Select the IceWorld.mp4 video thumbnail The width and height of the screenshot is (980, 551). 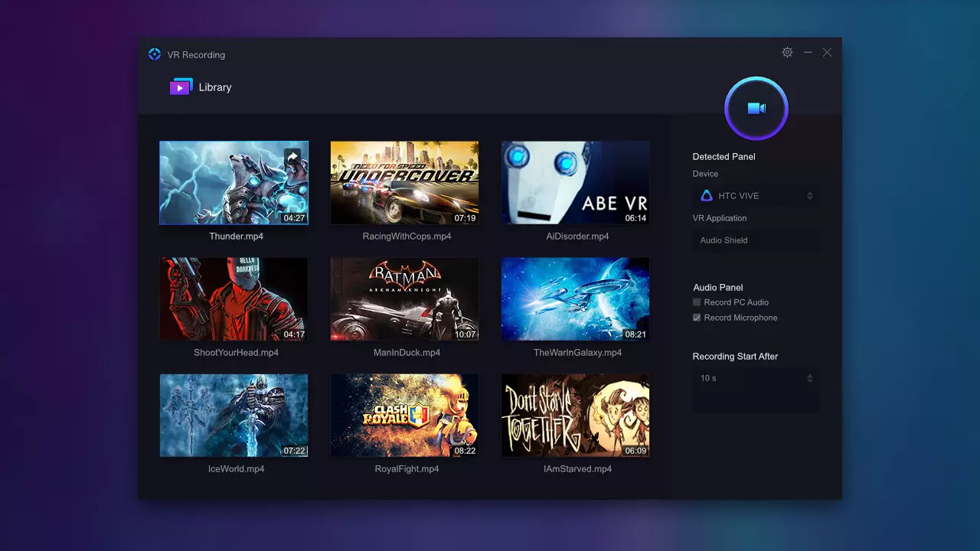234,415
